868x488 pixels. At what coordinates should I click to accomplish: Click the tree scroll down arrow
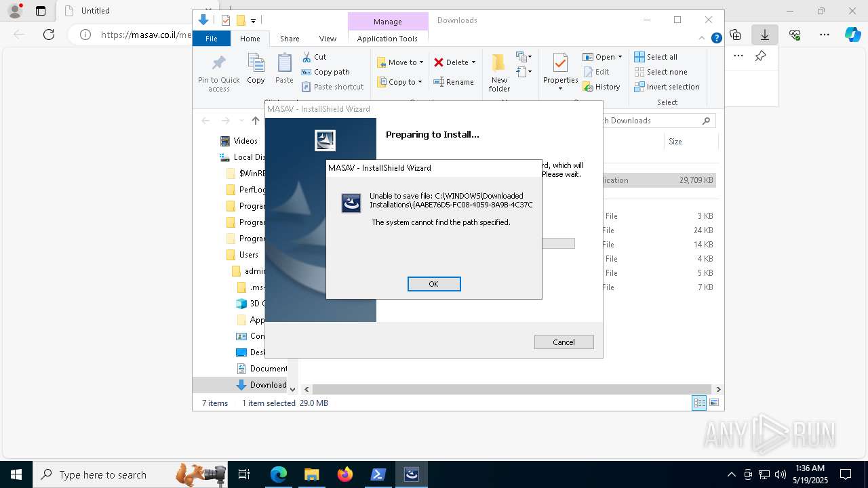(293, 389)
